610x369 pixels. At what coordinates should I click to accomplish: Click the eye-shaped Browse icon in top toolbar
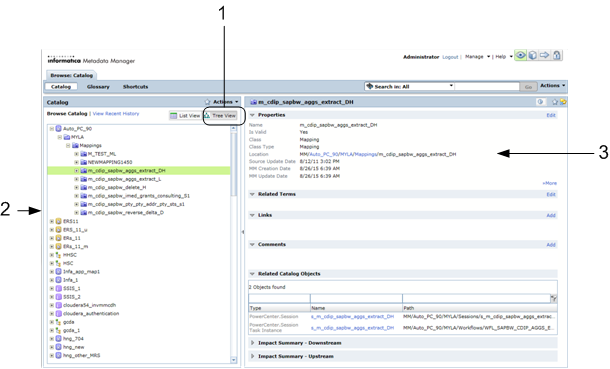click(x=521, y=55)
